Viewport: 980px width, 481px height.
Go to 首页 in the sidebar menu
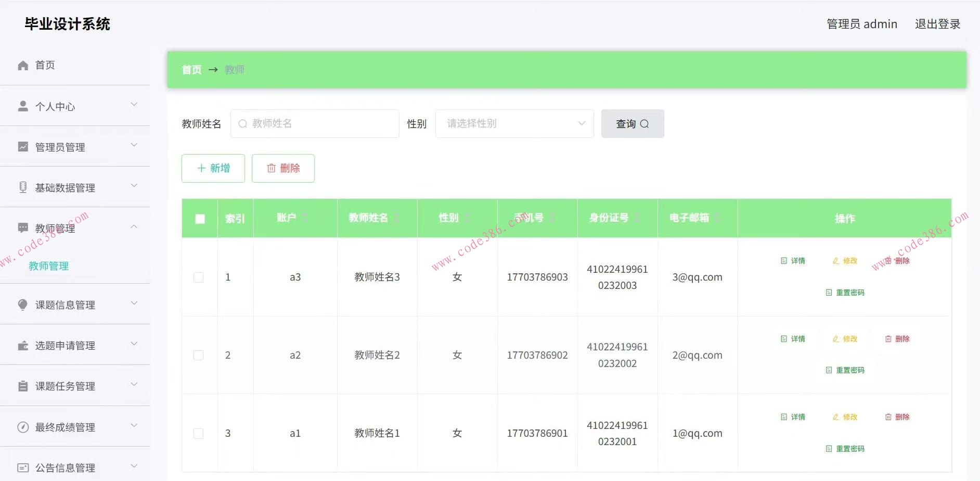[x=45, y=65]
